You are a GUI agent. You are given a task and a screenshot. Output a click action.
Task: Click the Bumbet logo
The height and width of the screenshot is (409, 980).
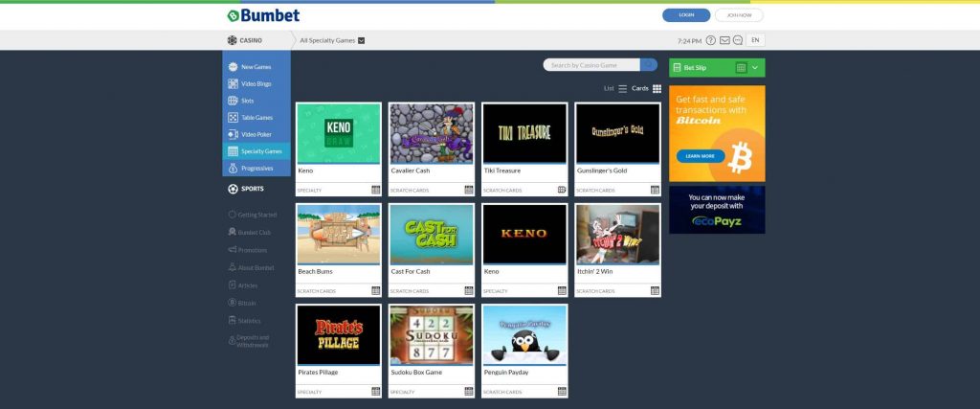point(263,15)
